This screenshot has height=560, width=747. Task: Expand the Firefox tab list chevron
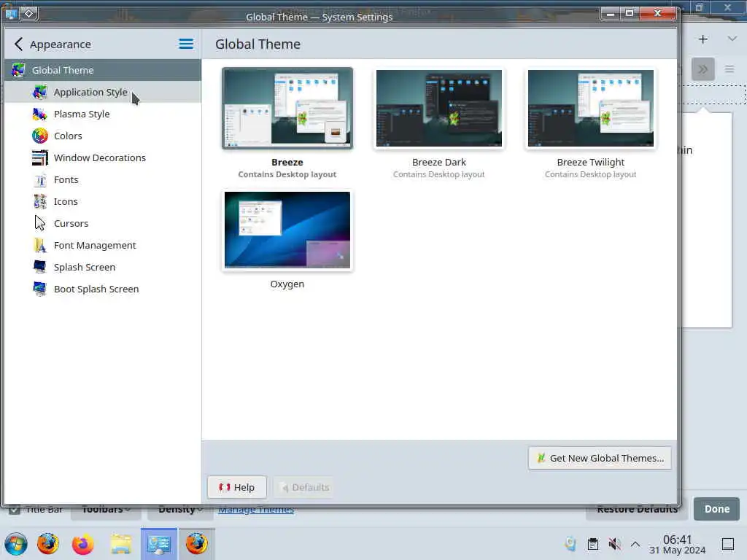coord(732,39)
